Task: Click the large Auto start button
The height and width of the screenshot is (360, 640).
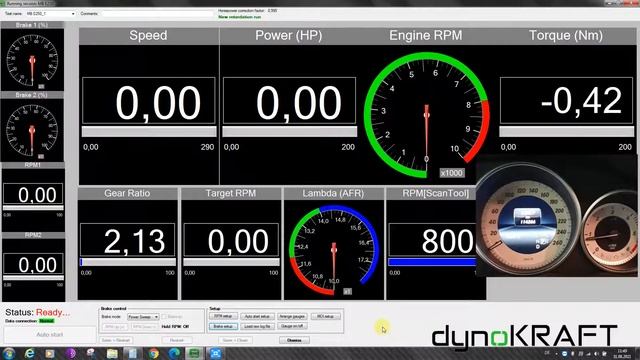Action: 49,334
